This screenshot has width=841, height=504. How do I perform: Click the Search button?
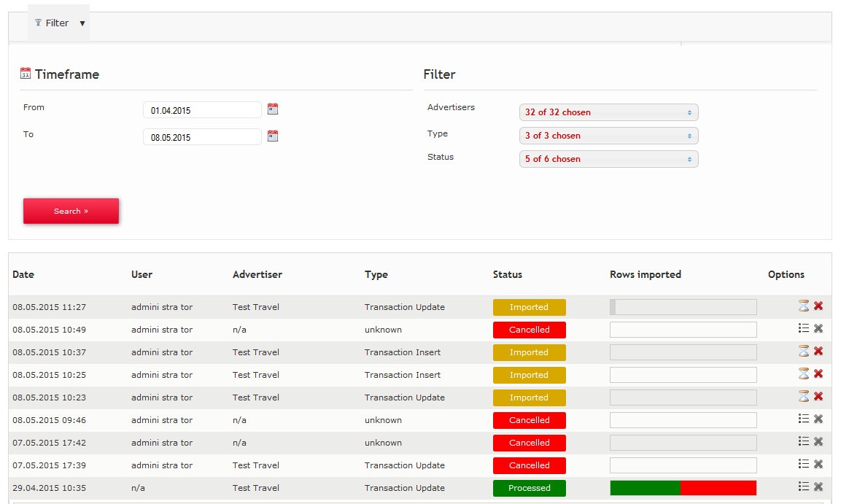[71, 212]
